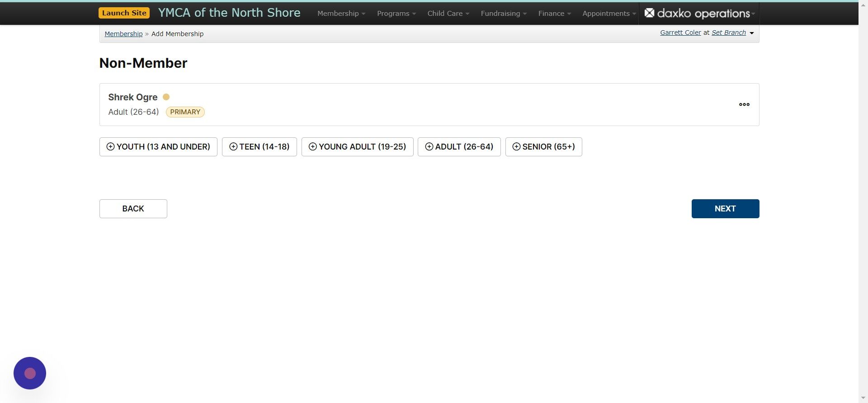868x403 pixels.
Task: Open the three-dot options menu for Shrek Ogre
Action: pyautogui.click(x=744, y=104)
